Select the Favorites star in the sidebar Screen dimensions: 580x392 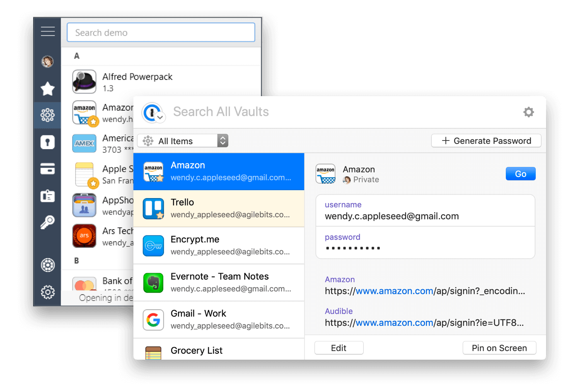(x=48, y=89)
